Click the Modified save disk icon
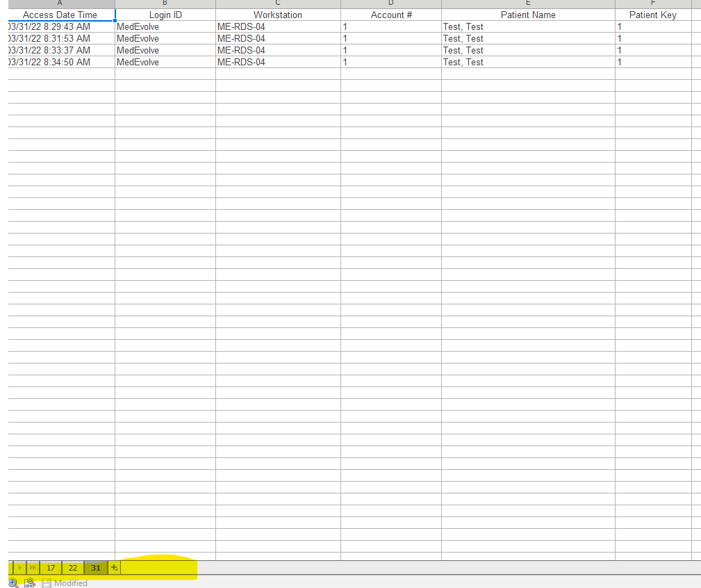Screen dimensions: 701x588 [x=47, y=582]
